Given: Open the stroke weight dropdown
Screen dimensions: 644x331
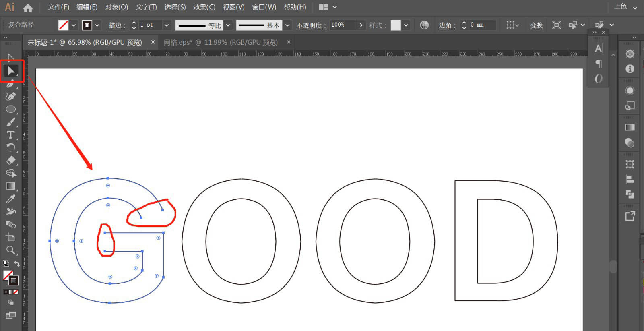Looking at the screenshot, I should 167,25.
